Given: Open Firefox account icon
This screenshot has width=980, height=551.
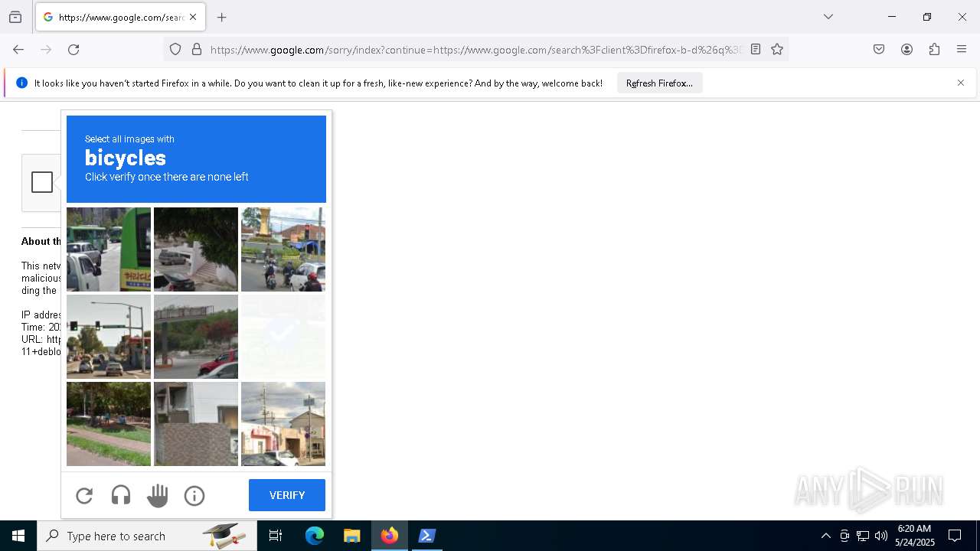Looking at the screenshot, I should 906,50.
